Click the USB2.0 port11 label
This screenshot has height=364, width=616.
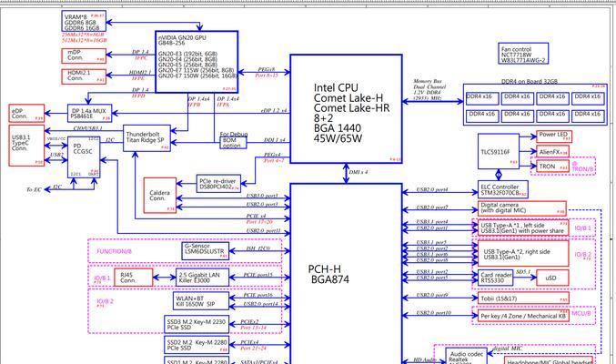tap(264, 230)
